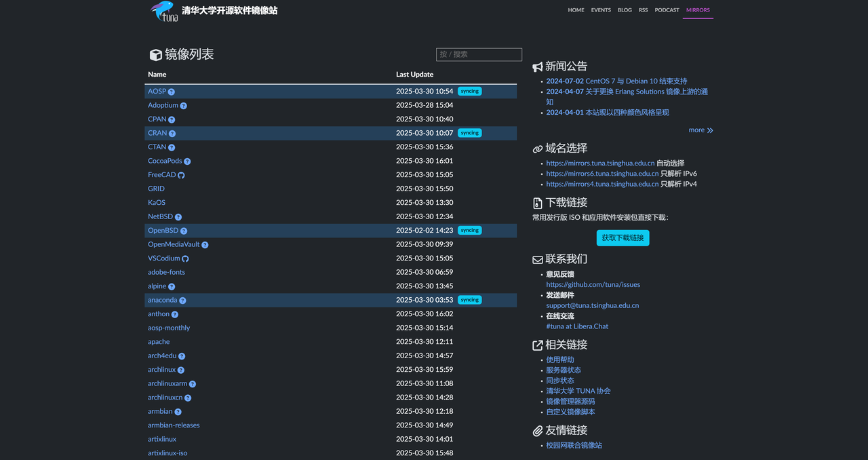The image size is (868, 460).
Task: Click the paperclip icon by 友情链接
Action: click(538, 431)
